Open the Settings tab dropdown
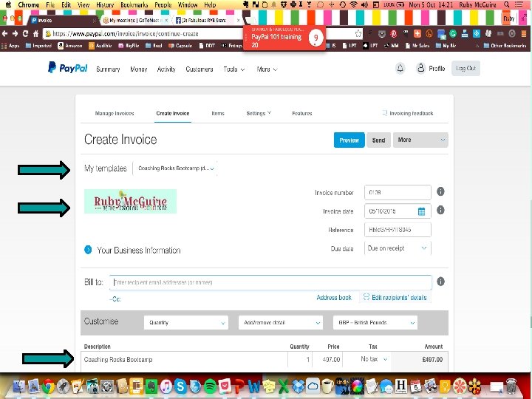 [x=259, y=113]
